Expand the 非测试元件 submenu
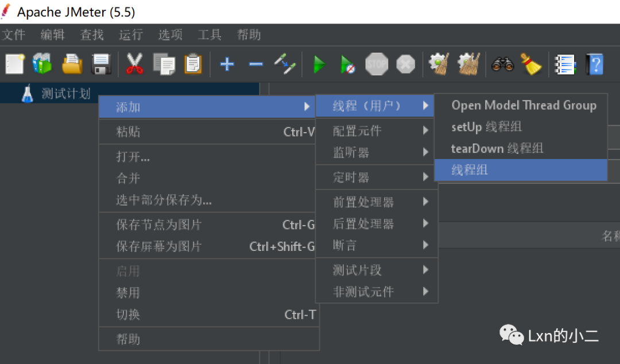The width and height of the screenshot is (620, 364). [x=377, y=292]
